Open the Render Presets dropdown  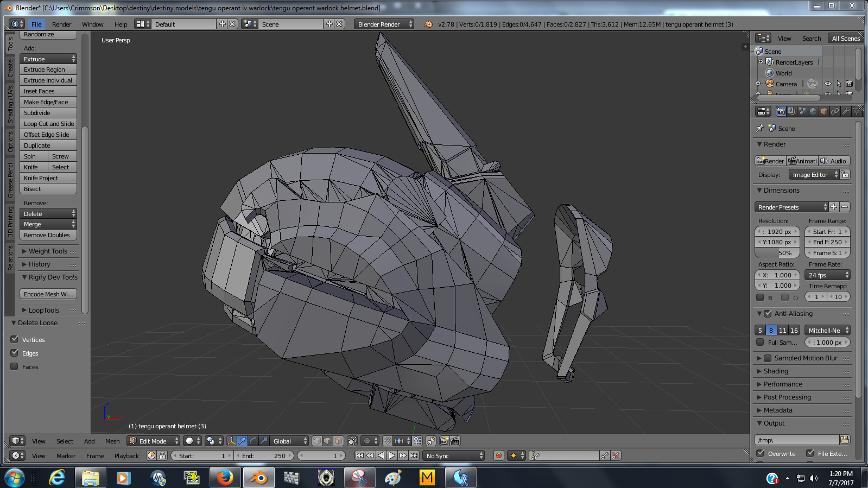click(791, 207)
